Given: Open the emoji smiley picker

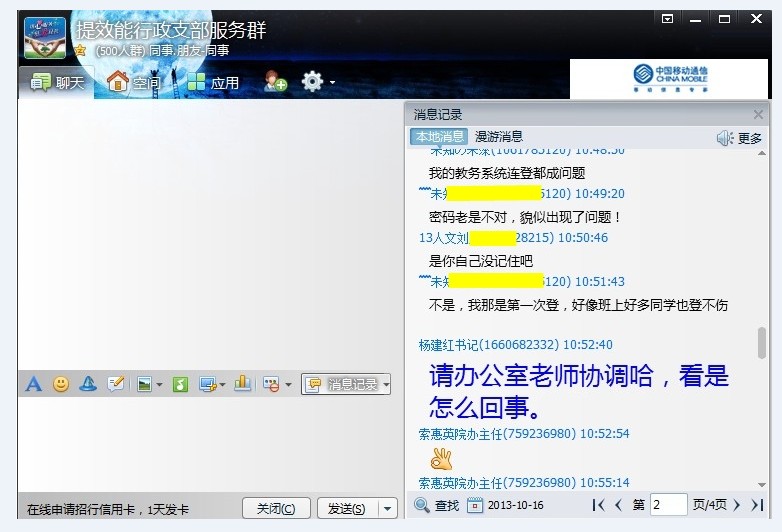Looking at the screenshot, I should (61, 384).
